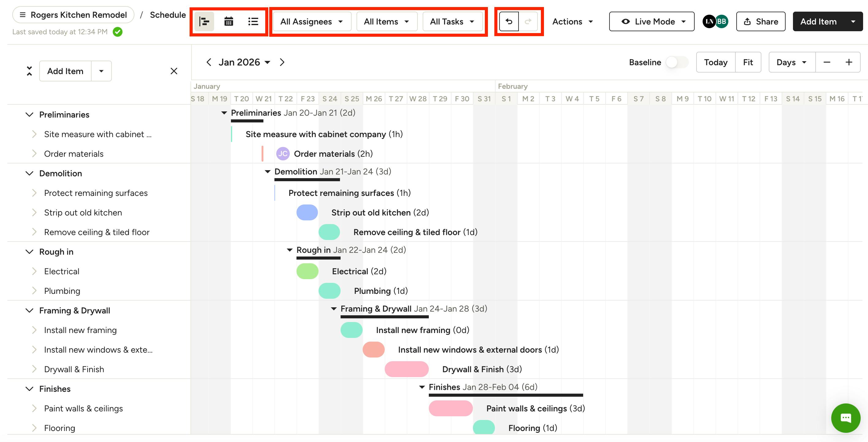This screenshot has width=868, height=442.
Task: Select the pink Drywall & Finish bar
Action: pos(406,369)
